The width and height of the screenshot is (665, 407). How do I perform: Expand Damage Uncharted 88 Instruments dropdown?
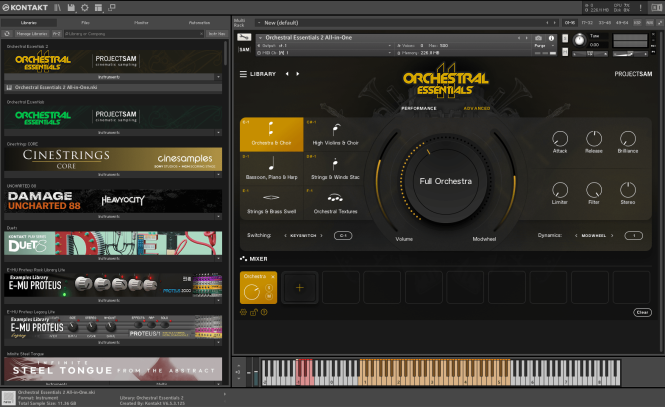[218, 217]
